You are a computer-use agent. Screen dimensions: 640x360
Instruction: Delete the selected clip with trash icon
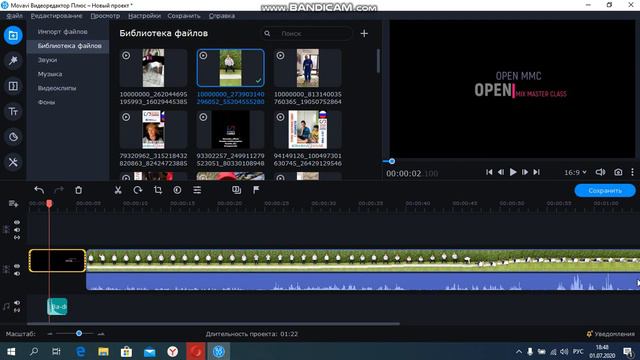click(78, 190)
